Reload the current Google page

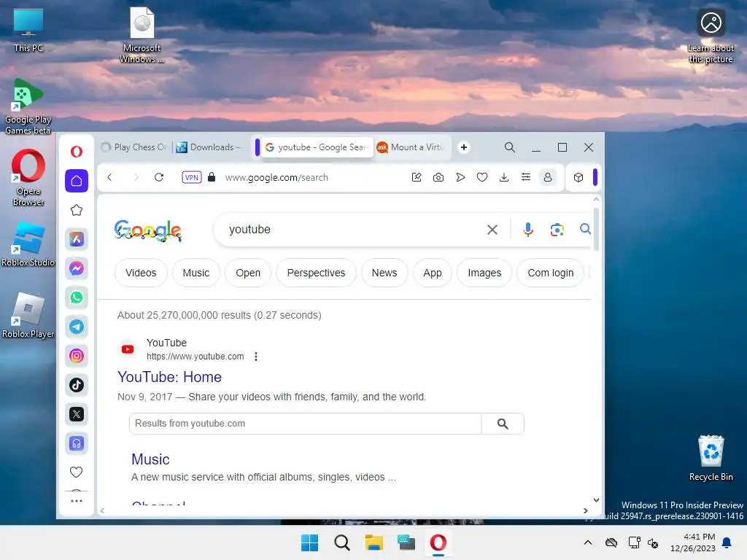[x=159, y=177]
